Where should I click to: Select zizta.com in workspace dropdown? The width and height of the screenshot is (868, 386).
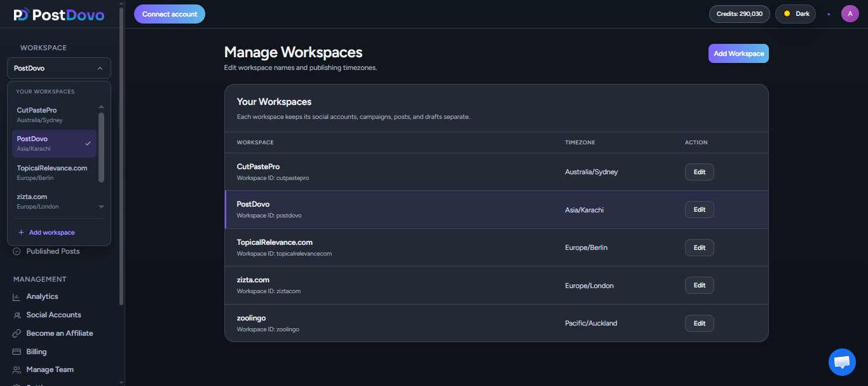click(x=54, y=201)
